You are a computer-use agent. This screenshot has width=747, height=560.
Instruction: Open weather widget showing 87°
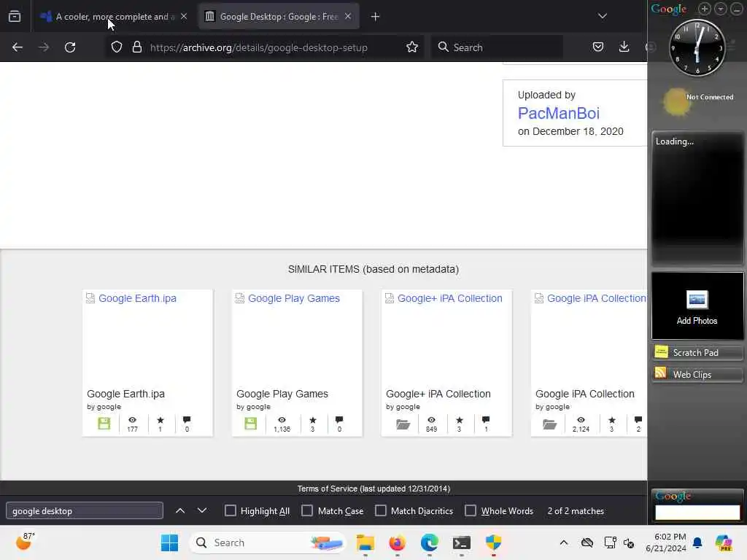pyautogui.click(x=25, y=542)
